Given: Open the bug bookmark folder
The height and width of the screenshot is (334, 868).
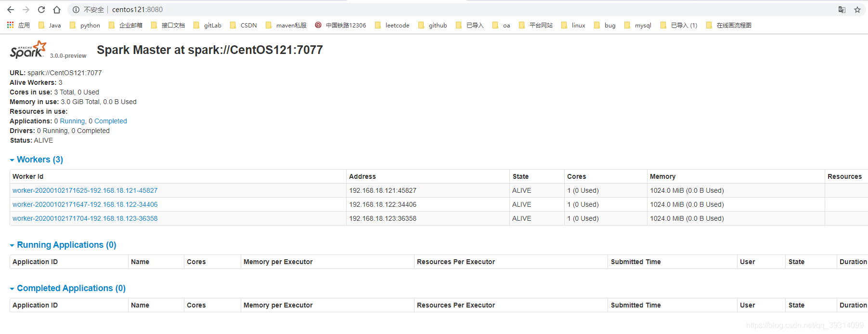Looking at the screenshot, I should [605, 25].
